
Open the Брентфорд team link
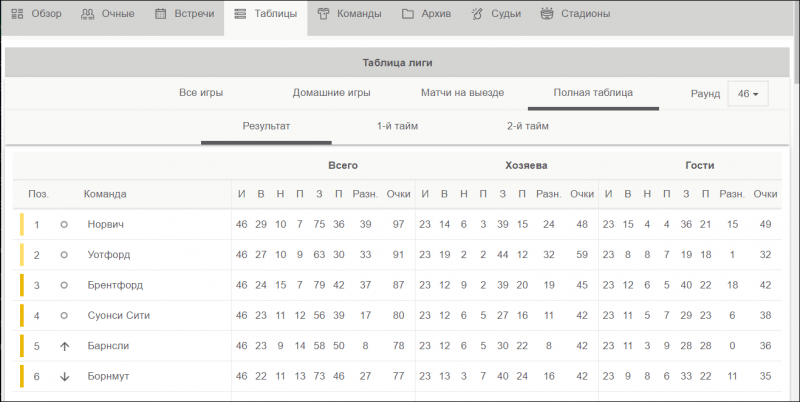pyautogui.click(x=115, y=285)
